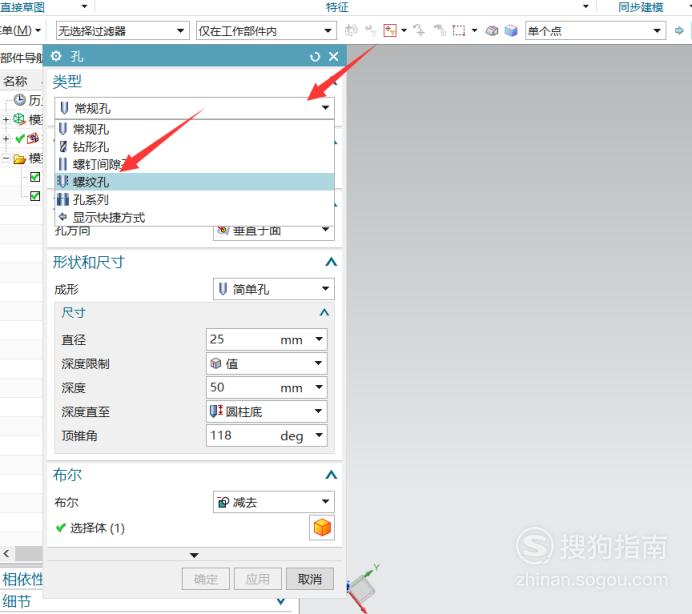
Task: Click the 确定 button
Action: [x=206, y=579]
